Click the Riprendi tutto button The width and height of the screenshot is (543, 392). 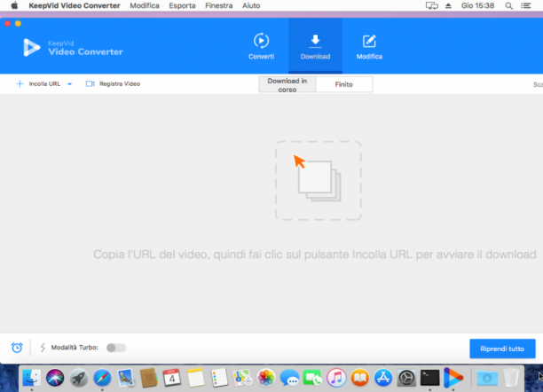coord(502,349)
